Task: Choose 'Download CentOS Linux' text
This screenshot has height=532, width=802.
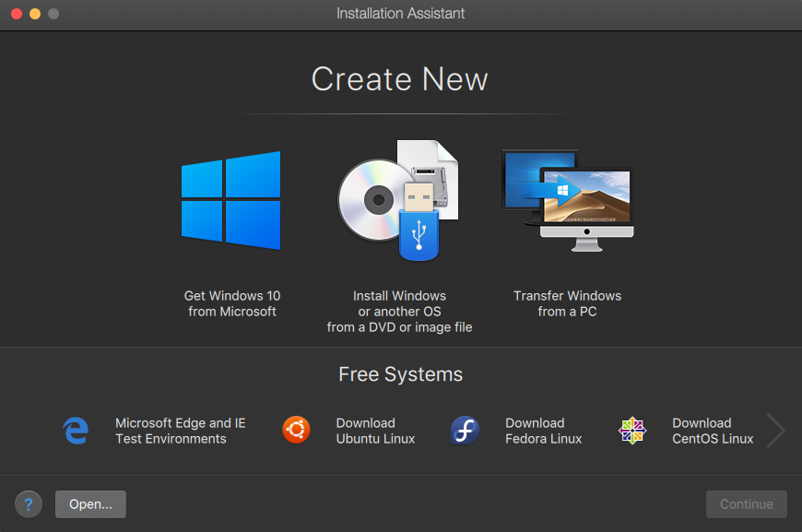Action: [713, 431]
